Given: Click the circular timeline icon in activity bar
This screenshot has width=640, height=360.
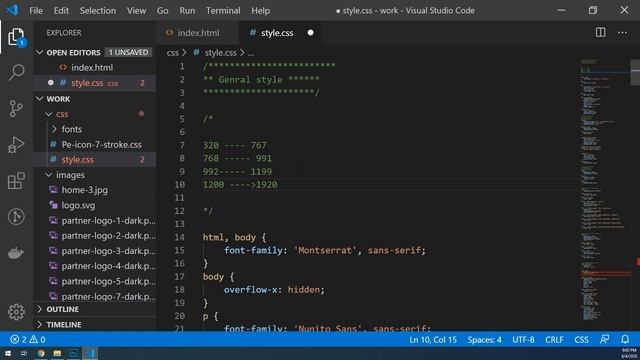Looking at the screenshot, I should [16, 217].
